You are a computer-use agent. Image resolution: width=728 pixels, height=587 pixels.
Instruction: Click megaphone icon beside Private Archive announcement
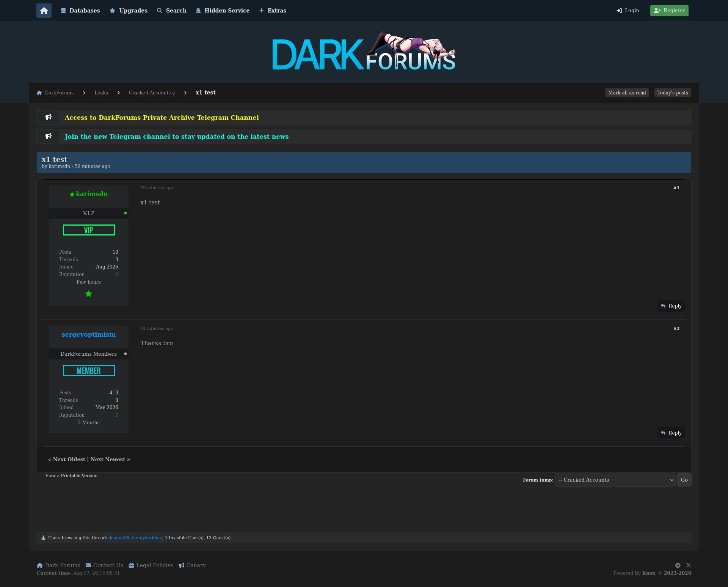[49, 117]
